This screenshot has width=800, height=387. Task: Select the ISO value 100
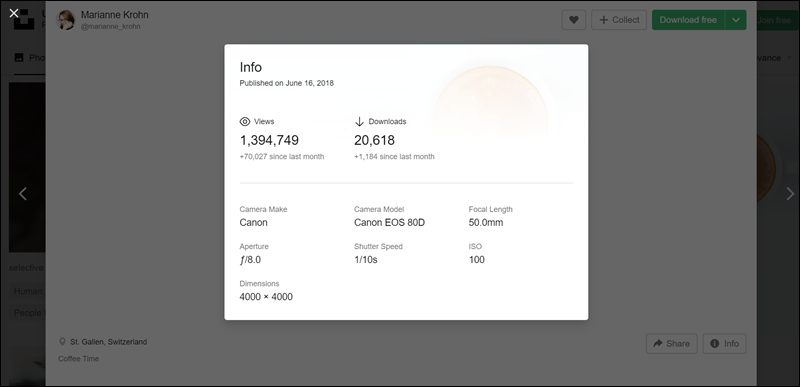coord(477,260)
